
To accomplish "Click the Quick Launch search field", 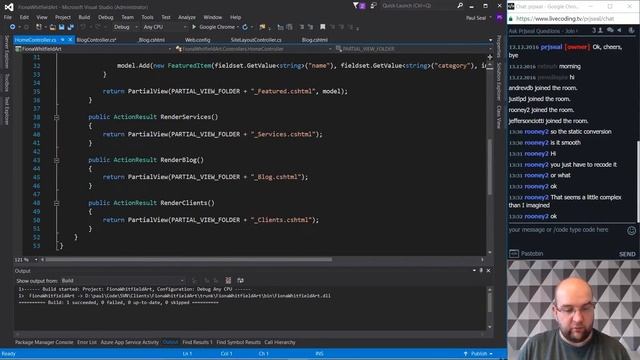I will point(418,5).
